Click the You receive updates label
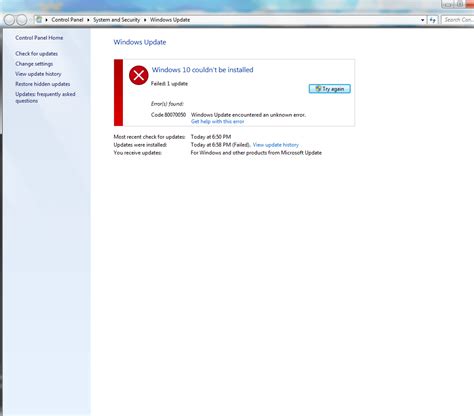474x416 pixels. 138,153
